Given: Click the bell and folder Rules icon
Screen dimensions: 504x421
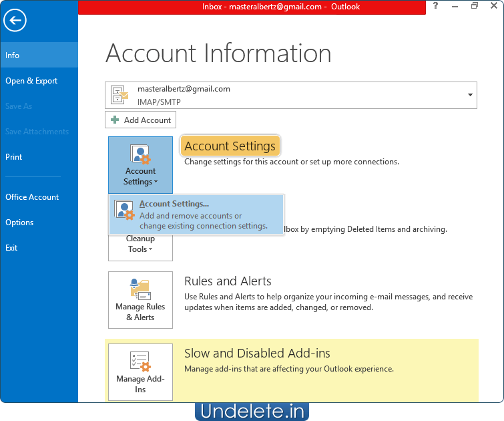Looking at the screenshot, I should click(x=140, y=289).
